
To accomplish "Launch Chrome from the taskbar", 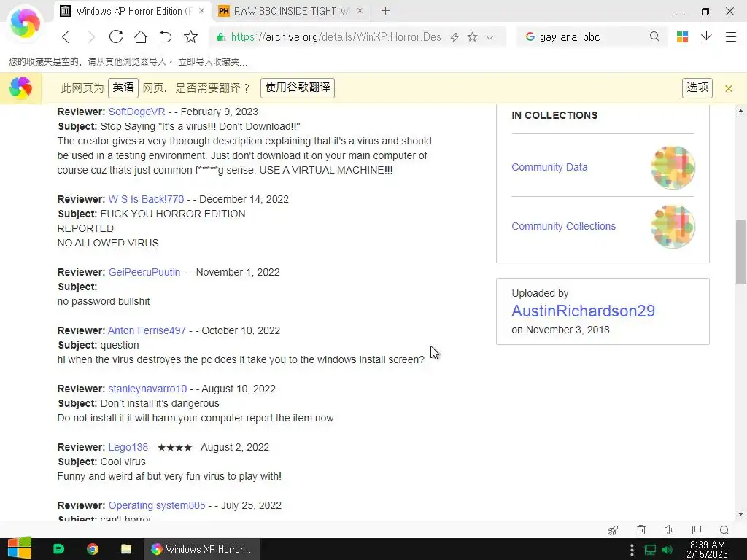I will (x=93, y=549).
